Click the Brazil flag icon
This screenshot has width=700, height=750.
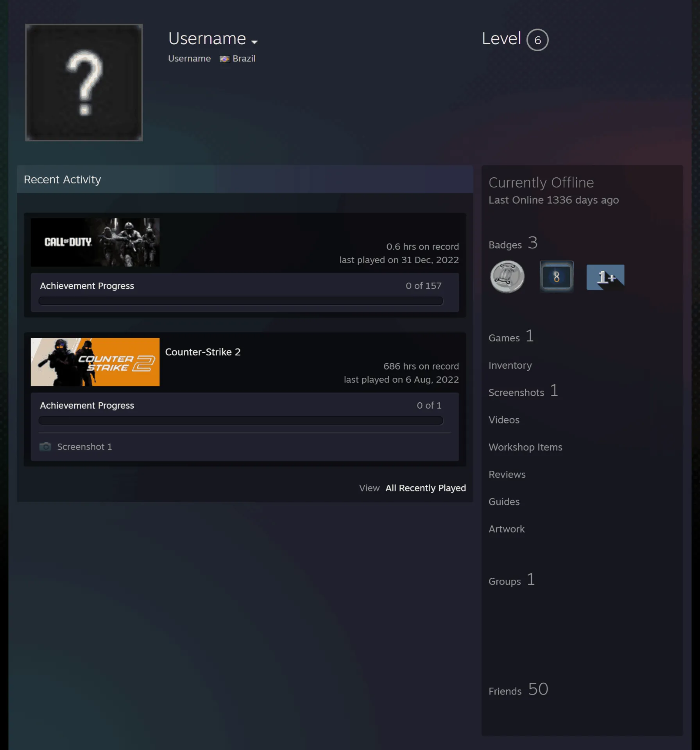pos(224,59)
